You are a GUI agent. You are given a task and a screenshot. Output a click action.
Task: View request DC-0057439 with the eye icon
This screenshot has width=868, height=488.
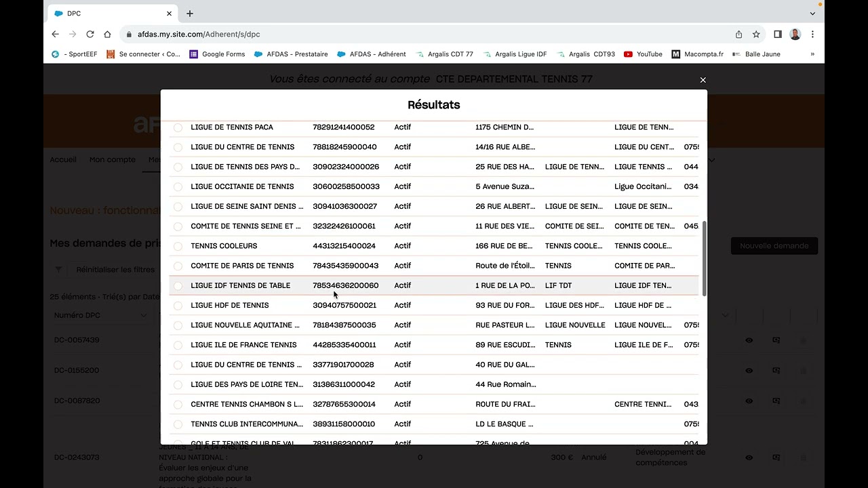tap(749, 340)
